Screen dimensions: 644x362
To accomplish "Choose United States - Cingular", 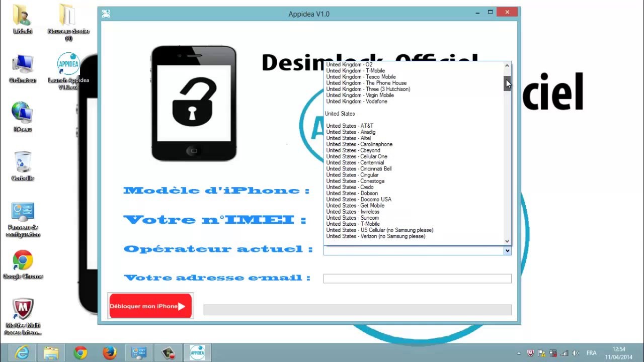I will (352, 175).
